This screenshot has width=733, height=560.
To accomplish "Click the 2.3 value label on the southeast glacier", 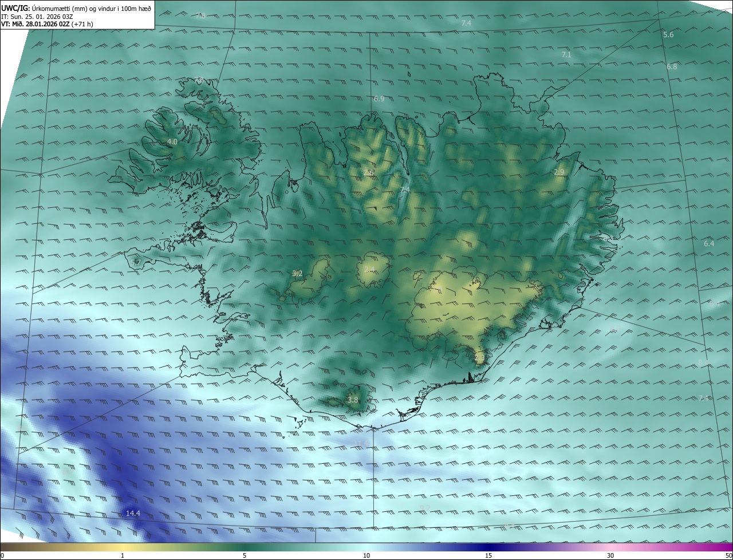I will click(x=479, y=358).
